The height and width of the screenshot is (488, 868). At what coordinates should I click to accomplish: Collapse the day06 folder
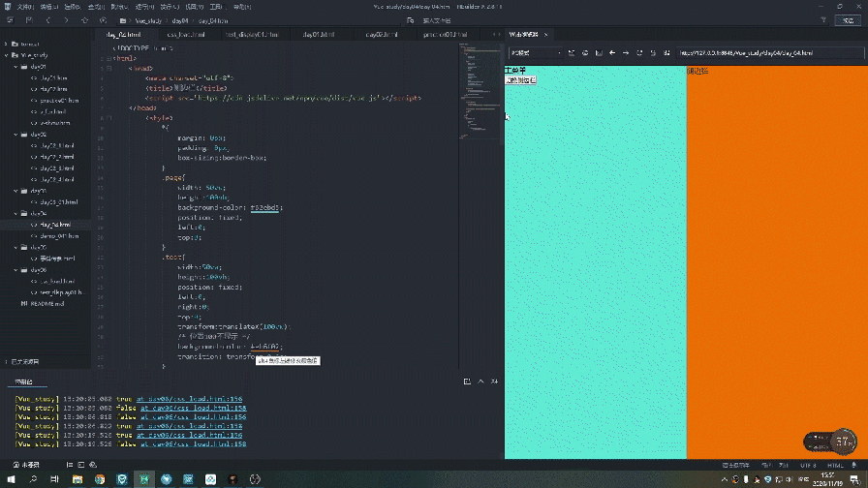click(x=16, y=270)
